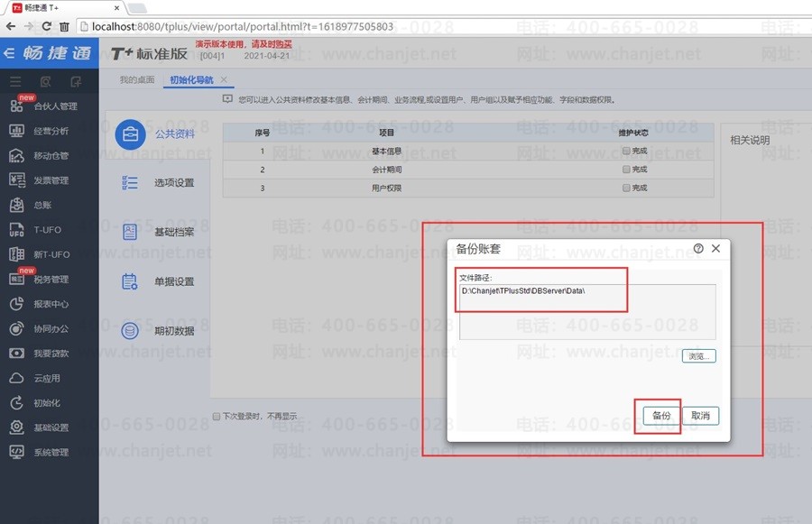Open the 经营分析 sidebar icon
812x524 pixels.
(16, 131)
